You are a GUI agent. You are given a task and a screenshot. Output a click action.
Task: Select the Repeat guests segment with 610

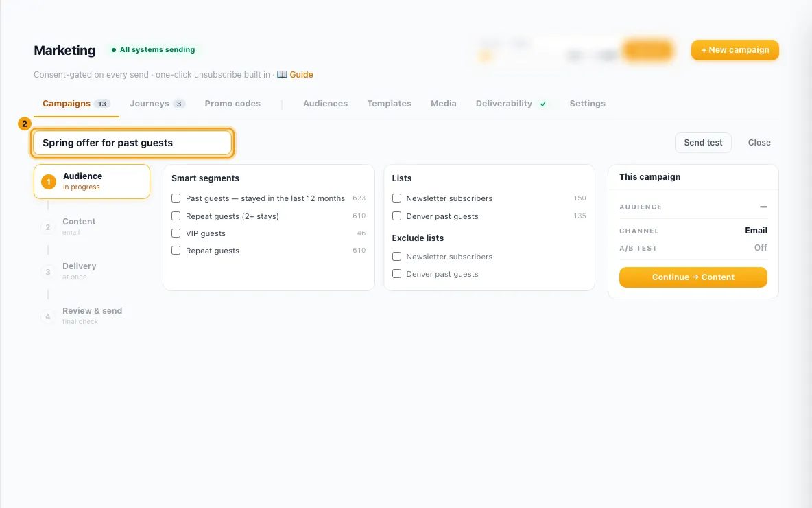pos(176,251)
